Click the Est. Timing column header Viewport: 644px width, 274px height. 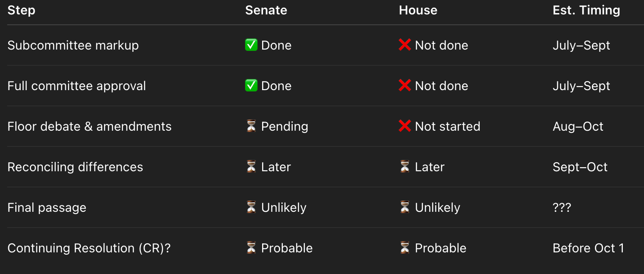click(x=586, y=10)
